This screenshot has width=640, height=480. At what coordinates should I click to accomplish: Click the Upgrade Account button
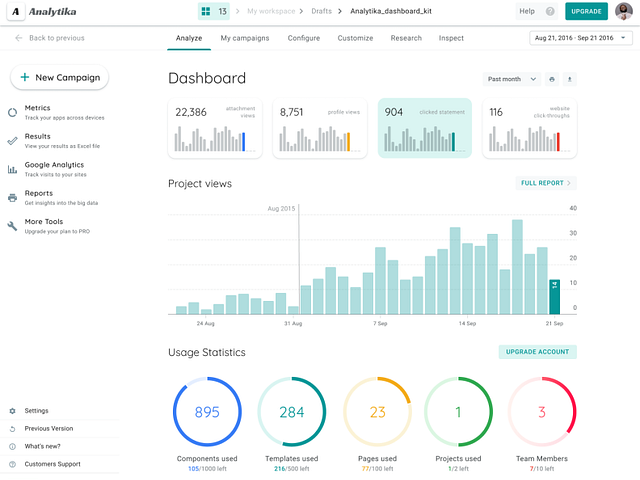click(537, 352)
